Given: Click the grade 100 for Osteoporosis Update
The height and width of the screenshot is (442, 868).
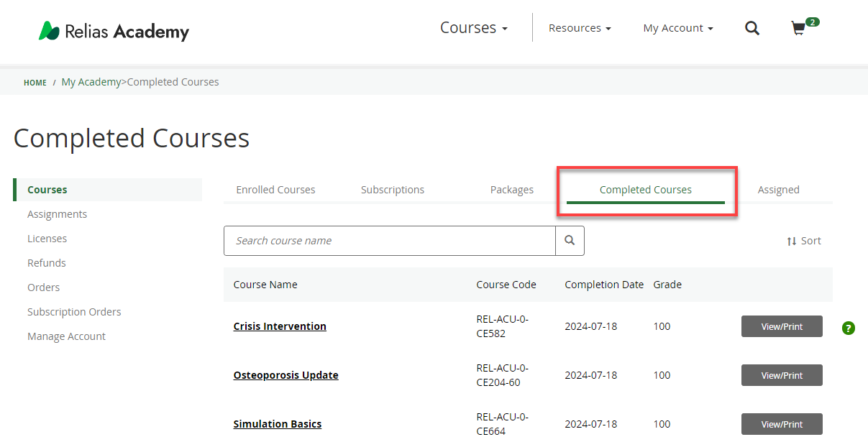Looking at the screenshot, I should pos(662,375).
